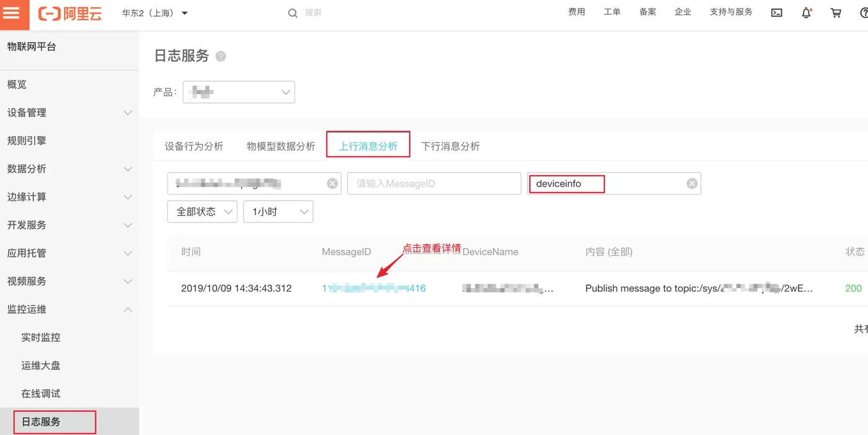Screen dimensions: 868x435
Task: Click the search magnifier icon
Action: [x=293, y=13]
